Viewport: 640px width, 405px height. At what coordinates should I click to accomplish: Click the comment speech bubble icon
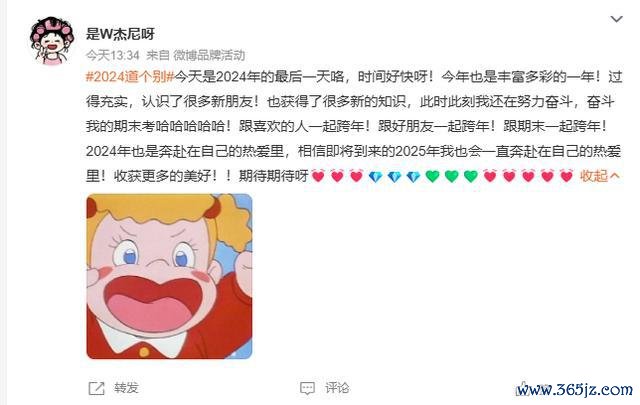pos(307,388)
